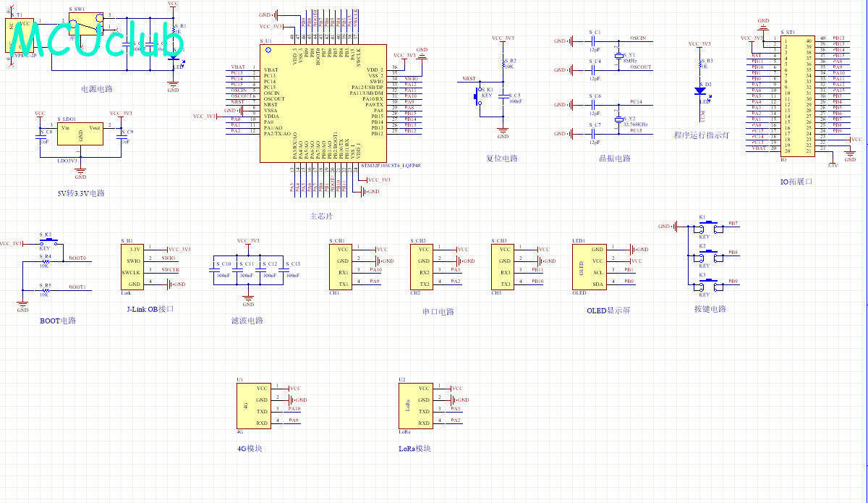Select the S_R4 10K resistor

[x=46, y=261]
